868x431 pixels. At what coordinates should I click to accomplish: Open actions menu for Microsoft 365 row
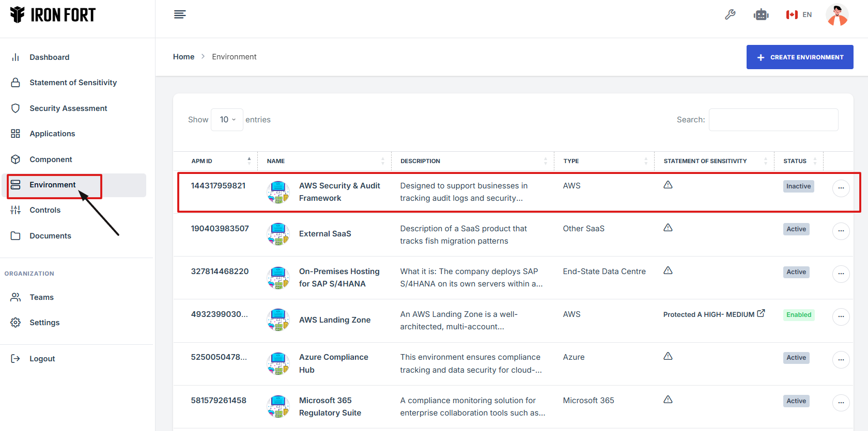click(841, 403)
